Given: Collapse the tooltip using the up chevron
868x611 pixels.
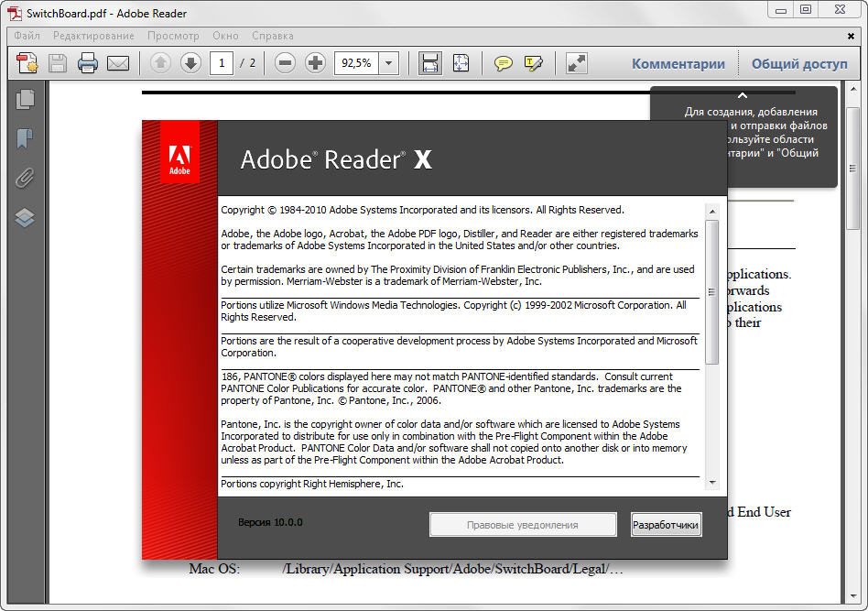Looking at the screenshot, I should (743, 95).
